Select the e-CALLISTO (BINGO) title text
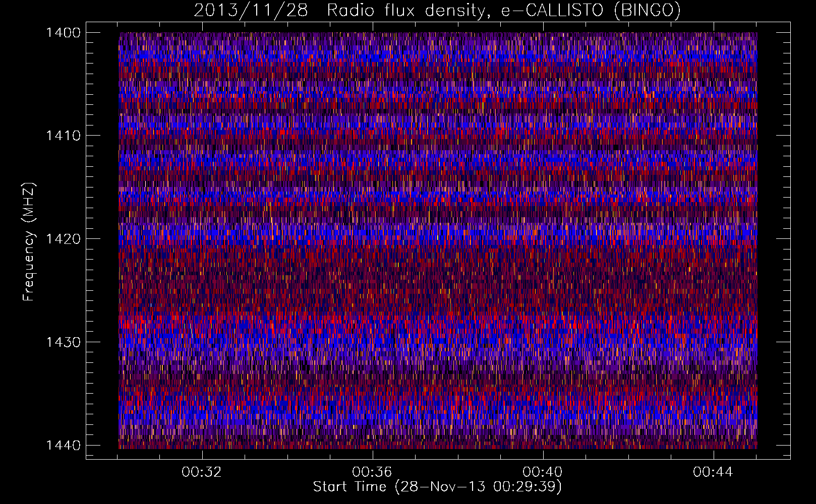This screenshot has height=504, width=816. coord(591,11)
